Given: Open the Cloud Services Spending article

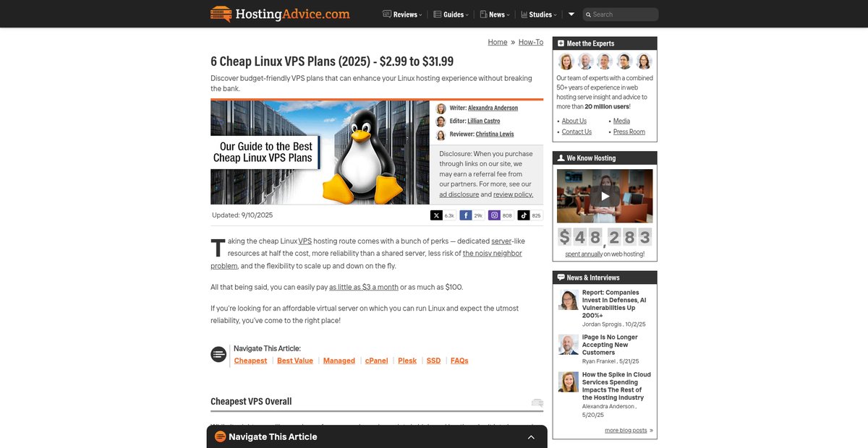Looking at the screenshot, I should tap(616, 386).
